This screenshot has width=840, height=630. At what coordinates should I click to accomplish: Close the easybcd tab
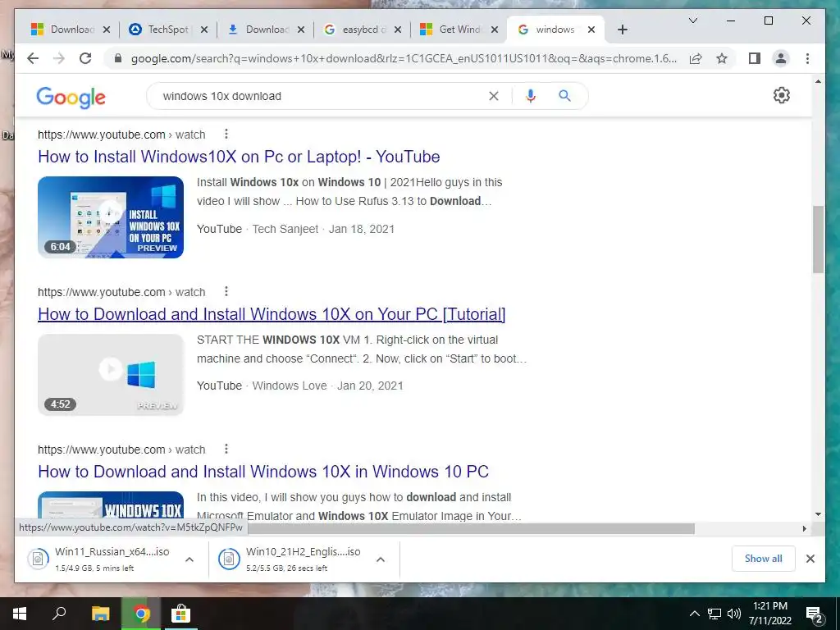point(398,30)
